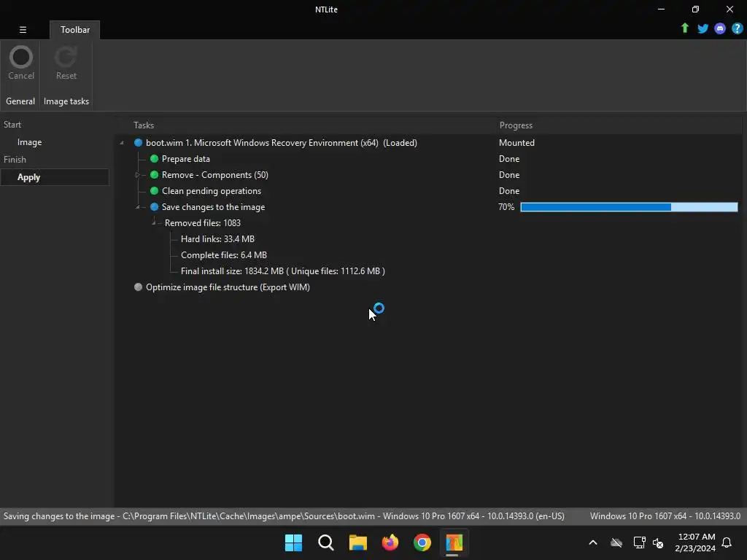The image size is (747, 560).
Task: Select the Apply page in sidebar
Action: pos(54,177)
